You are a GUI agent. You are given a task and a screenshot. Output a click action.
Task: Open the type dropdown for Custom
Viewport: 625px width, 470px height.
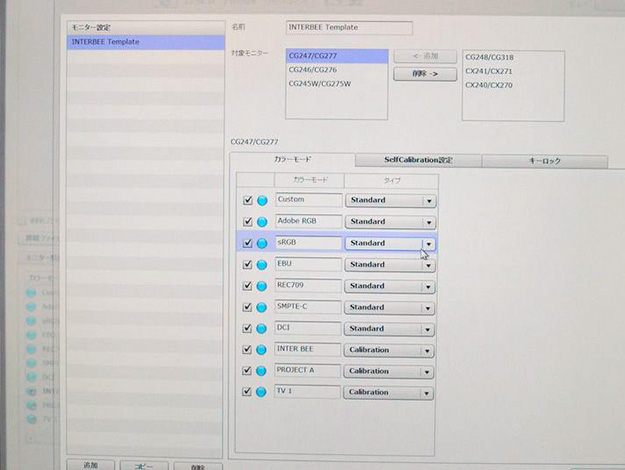pyautogui.click(x=391, y=201)
